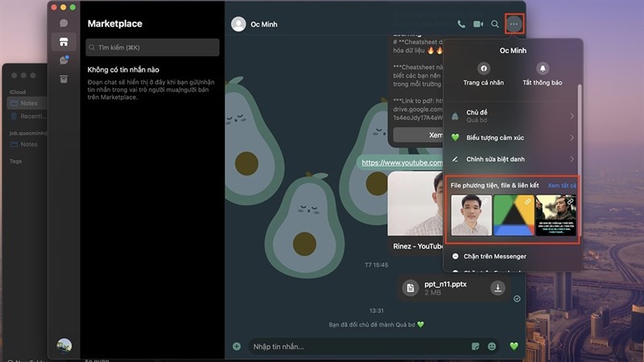Open the YouTube link in chat
Screen dimensions: 644x362
click(402, 162)
